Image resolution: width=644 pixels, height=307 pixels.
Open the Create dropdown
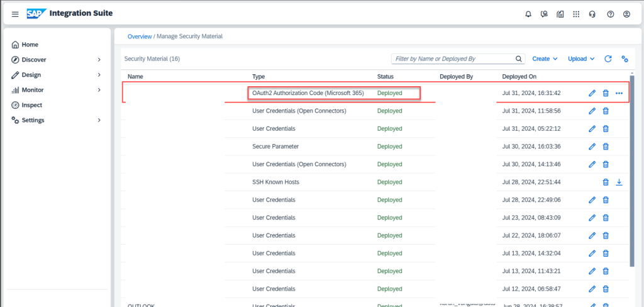click(x=545, y=59)
